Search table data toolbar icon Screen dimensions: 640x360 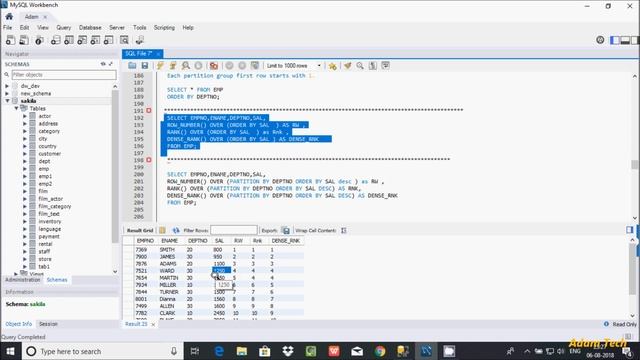point(124,40)
